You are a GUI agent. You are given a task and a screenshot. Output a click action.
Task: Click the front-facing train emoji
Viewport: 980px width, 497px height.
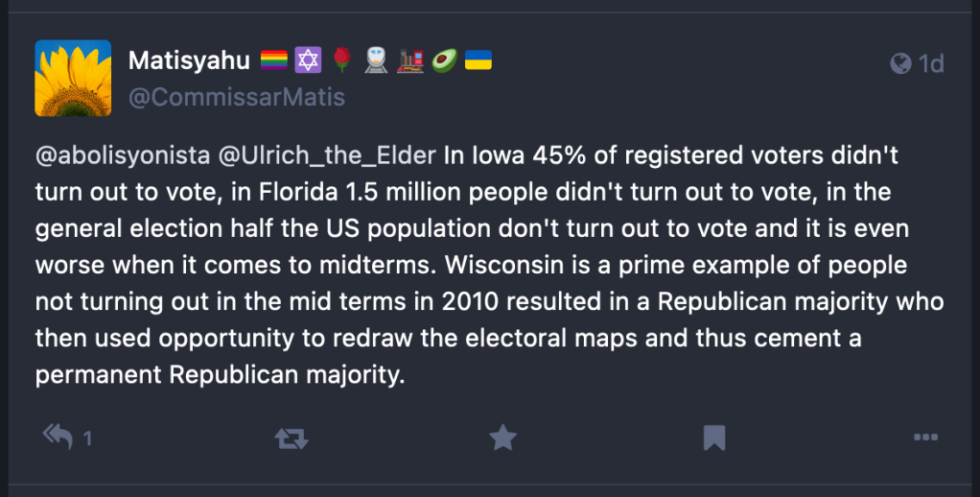375,61
